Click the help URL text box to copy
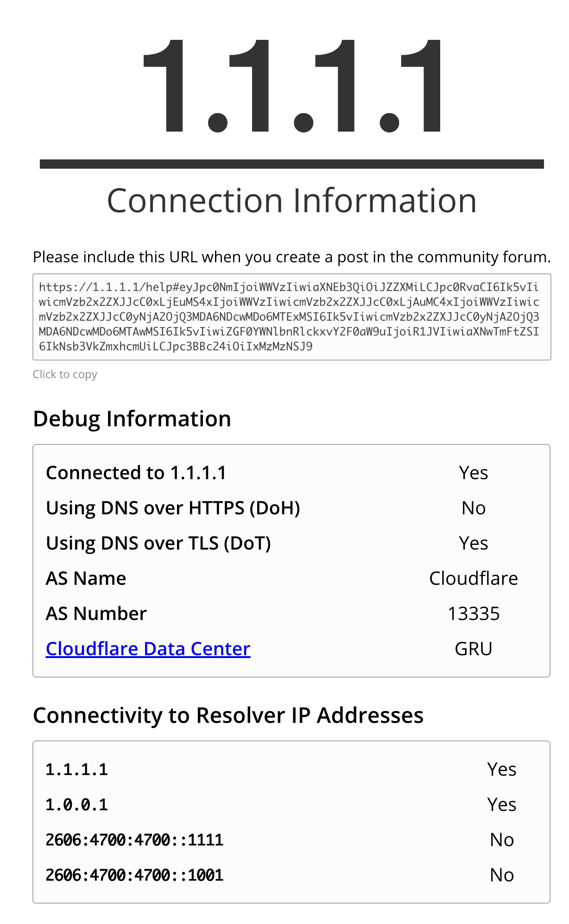 [291, 317]
